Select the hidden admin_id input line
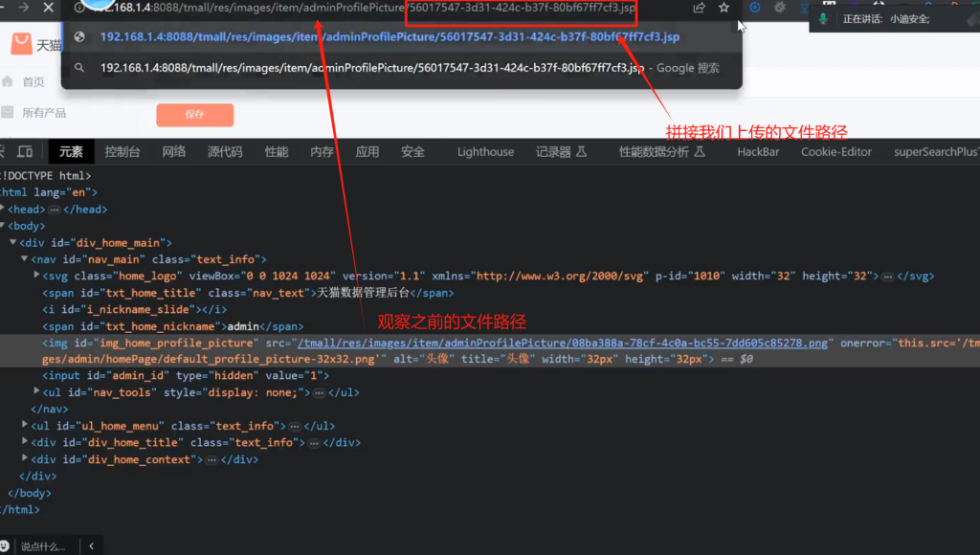Viewport: 980px width, 555px height. click(x=186, y=376)
